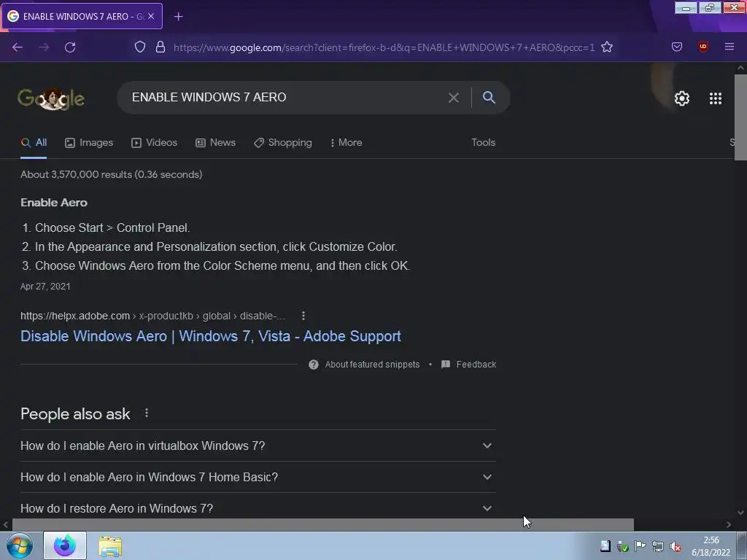Open Windows Explorer from the taskbar
This screenshot has height=560, width=747.
point(110,546)
